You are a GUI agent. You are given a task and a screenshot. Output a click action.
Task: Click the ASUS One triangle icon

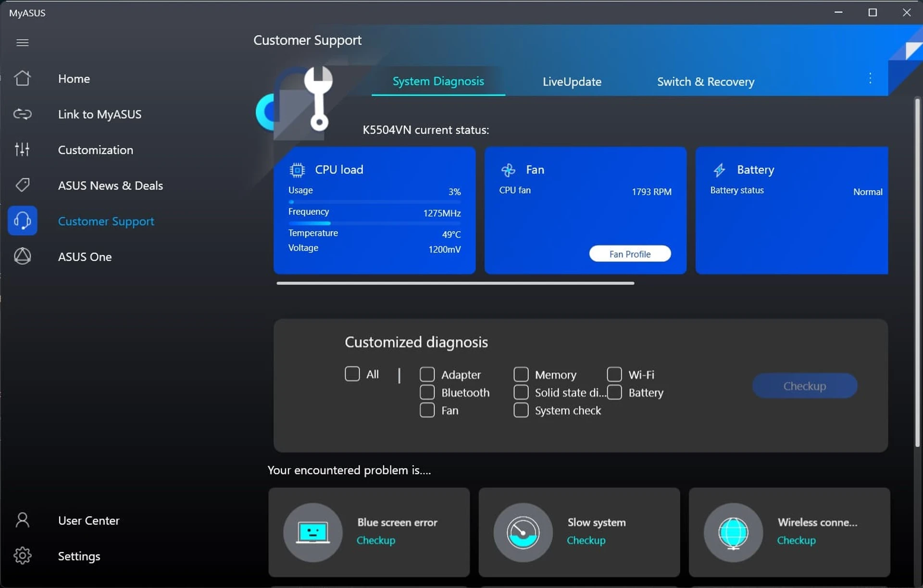point(22,256)
